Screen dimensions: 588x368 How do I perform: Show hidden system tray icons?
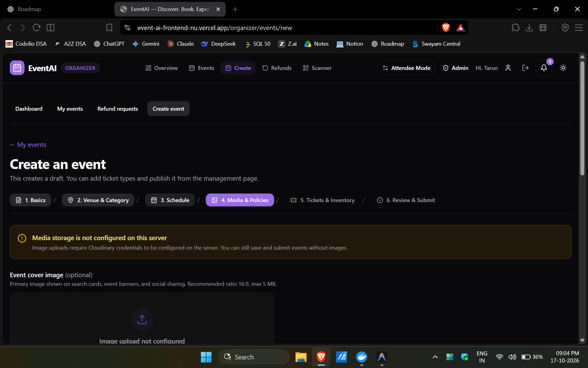[435, 357]
